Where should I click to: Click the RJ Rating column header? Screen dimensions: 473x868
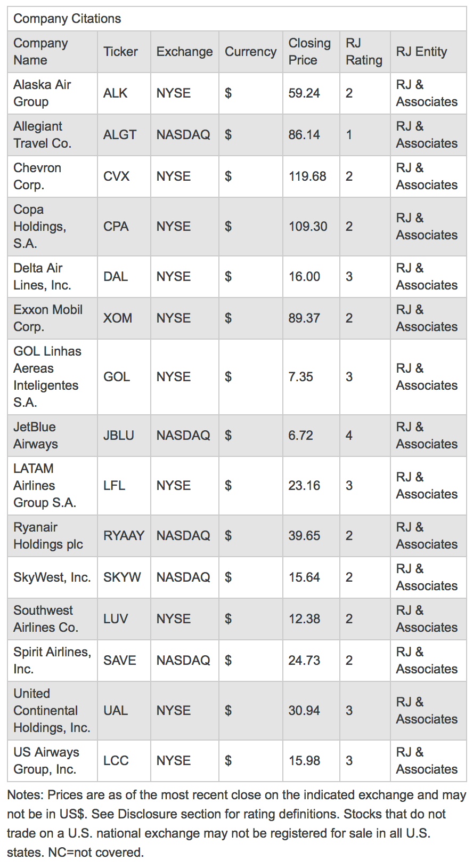tap(364, 52)
